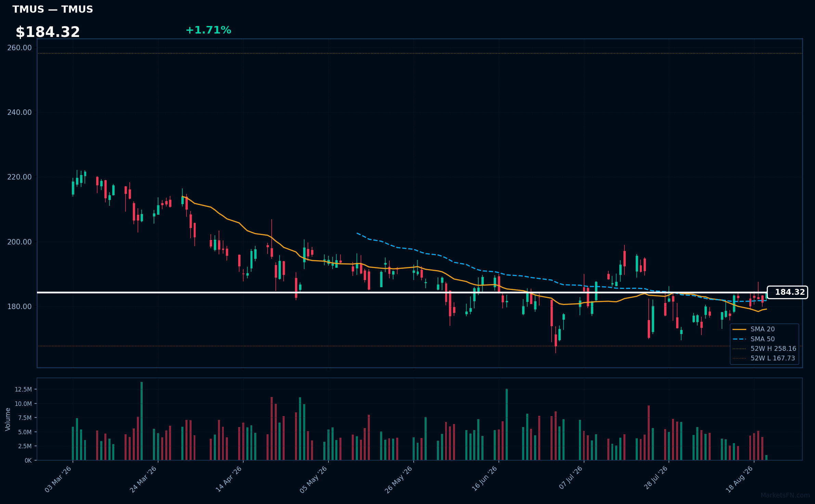The width and height of the screenshot is (815, 504).
Task: Click the 18 Aug '26 date label
Action: [739, 479]
